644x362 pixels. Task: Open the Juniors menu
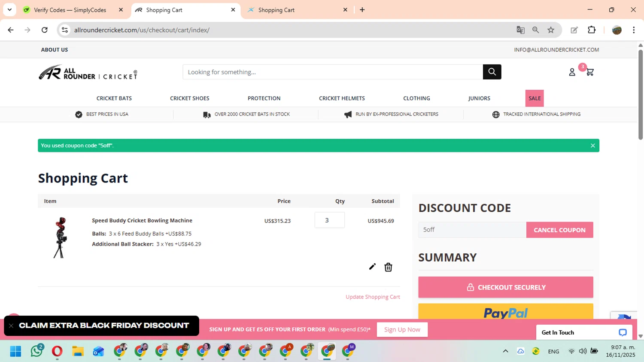[479, 98]
